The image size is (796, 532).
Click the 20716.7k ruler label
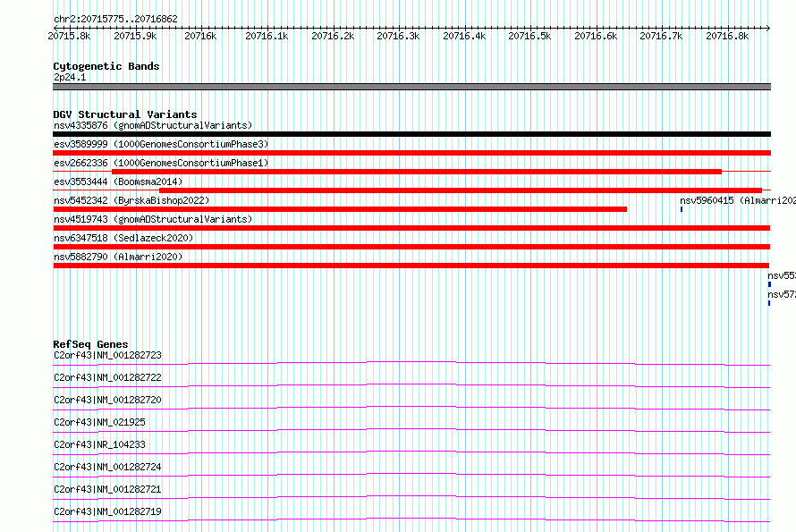661,36
